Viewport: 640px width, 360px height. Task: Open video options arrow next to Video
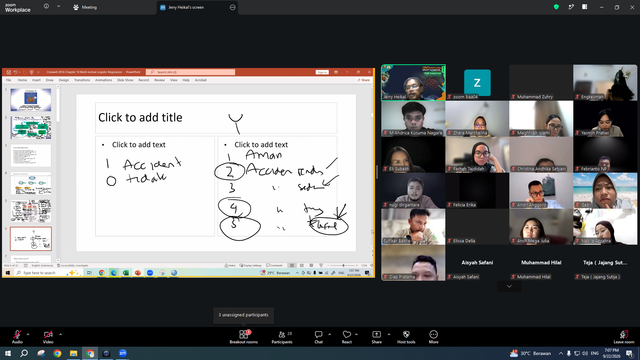coord(60,334)
